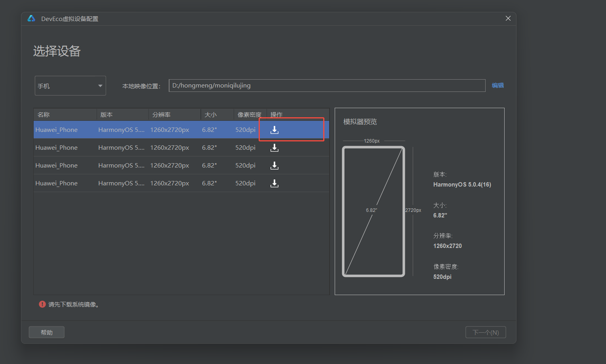Click HarmonyOS 5.0.4(16) version in preview
Image resolution: width=606 pixels, height=364 pixels.
tap(462, 185)
